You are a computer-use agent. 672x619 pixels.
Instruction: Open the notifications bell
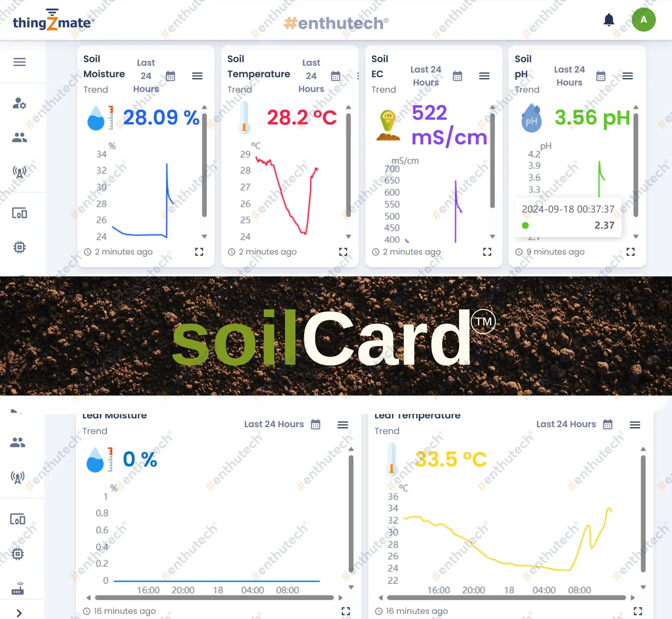point(609,20)
